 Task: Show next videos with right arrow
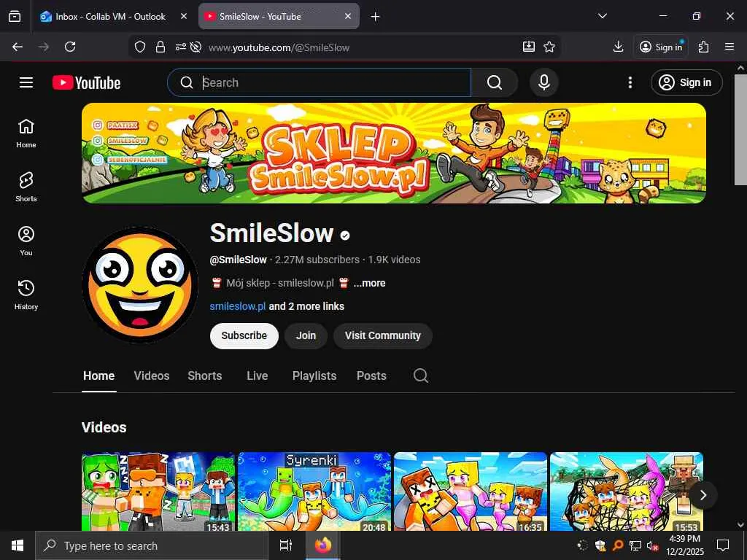[703, 495]
